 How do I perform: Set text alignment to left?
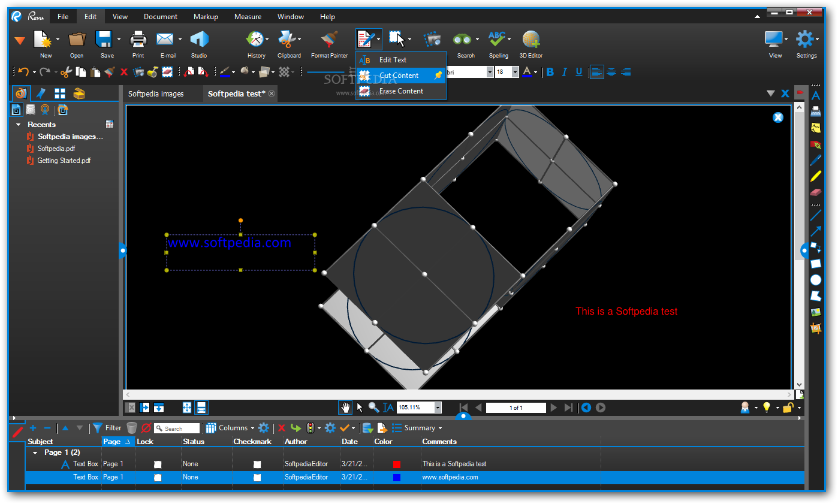[596, 72]
